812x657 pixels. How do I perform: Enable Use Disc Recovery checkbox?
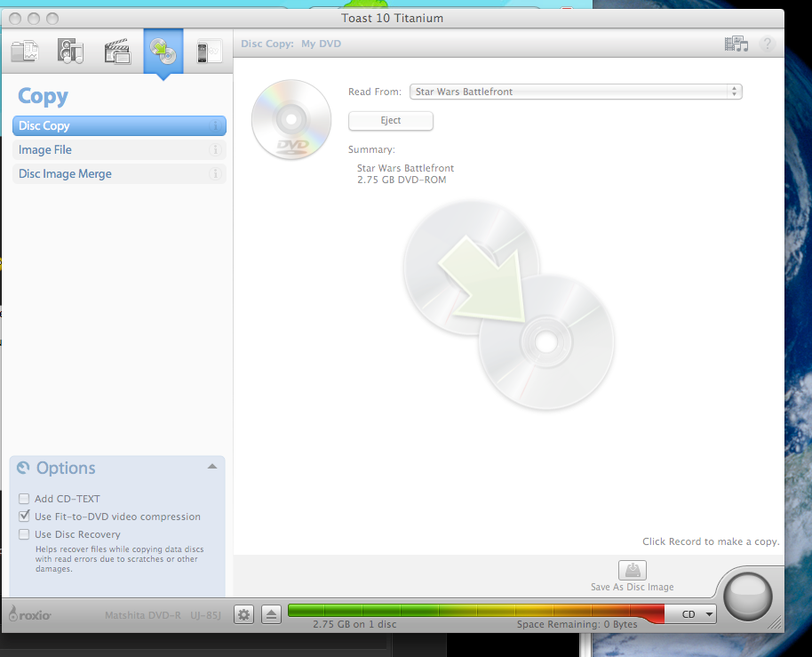click(x=24, y=534)
